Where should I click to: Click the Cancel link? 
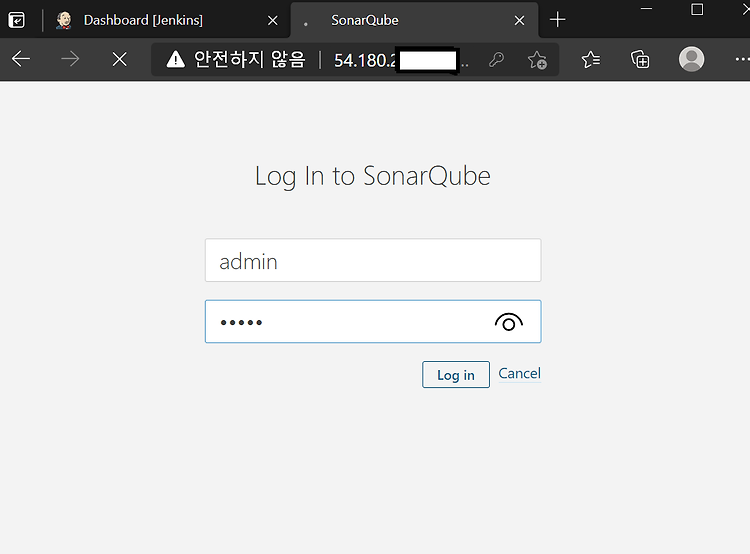pos(519,373)
